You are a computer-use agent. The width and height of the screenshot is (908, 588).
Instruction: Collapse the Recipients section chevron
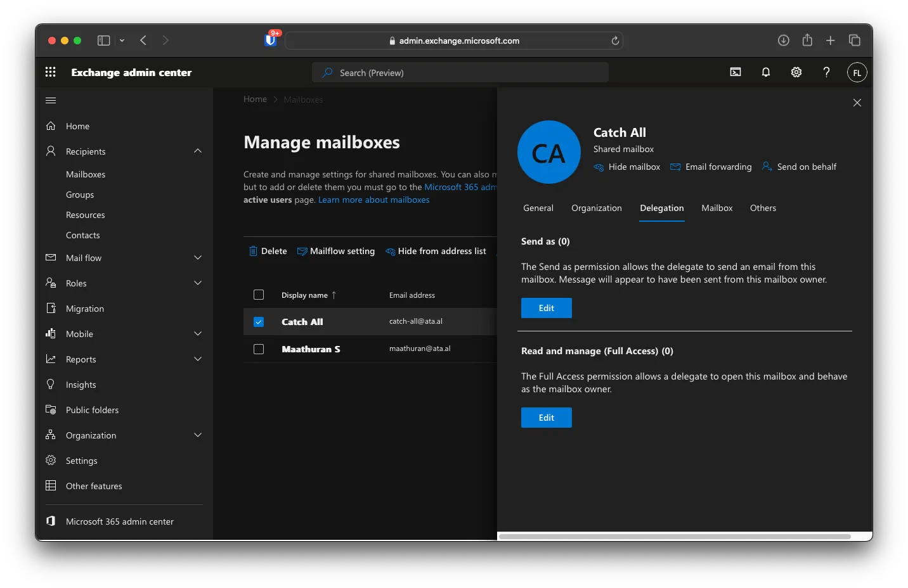[198, 151]
